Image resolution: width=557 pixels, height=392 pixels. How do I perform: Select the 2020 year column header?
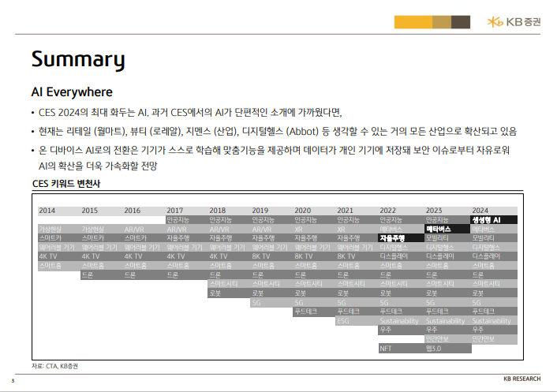[x=303, y=211]
